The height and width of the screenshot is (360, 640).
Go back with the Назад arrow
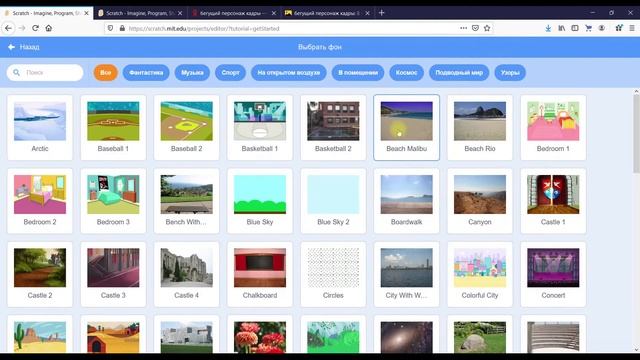23,47
